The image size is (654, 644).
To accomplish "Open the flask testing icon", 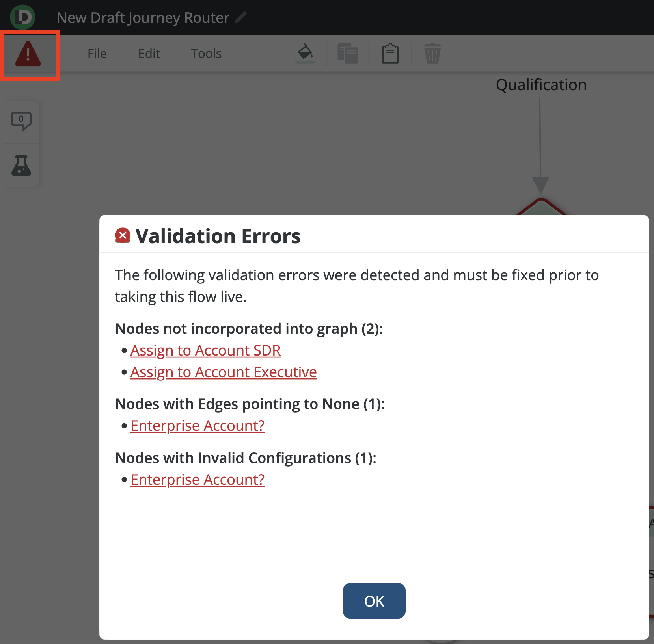I will [21, 166].
